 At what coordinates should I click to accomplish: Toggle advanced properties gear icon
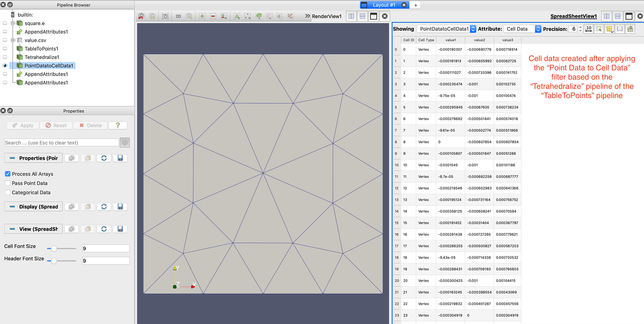point(125,143)
